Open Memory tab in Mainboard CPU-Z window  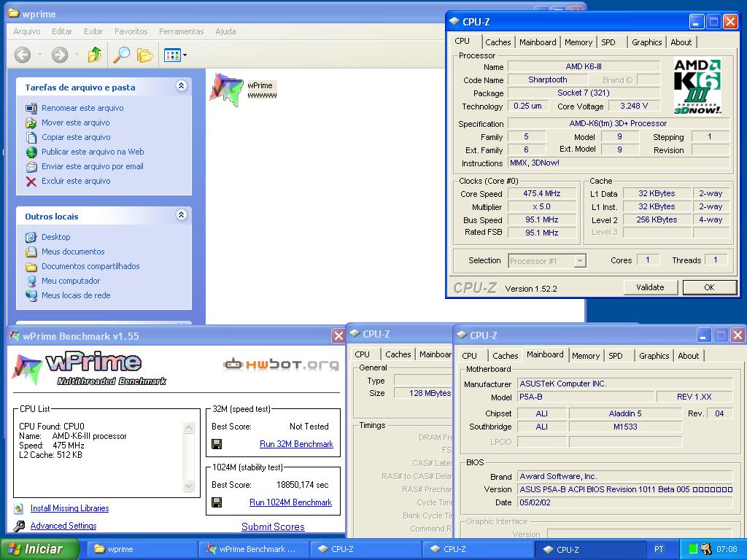click(x=586, y=356)
